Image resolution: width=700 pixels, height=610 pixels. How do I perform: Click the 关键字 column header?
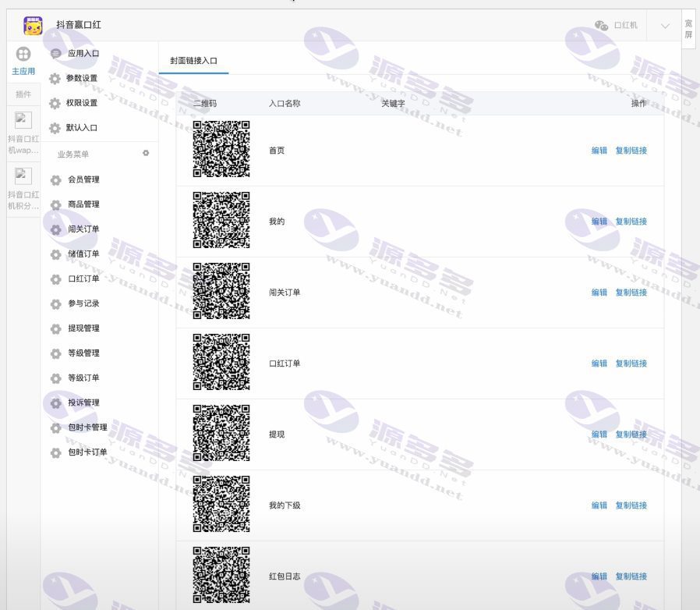[x=393, y=104]
